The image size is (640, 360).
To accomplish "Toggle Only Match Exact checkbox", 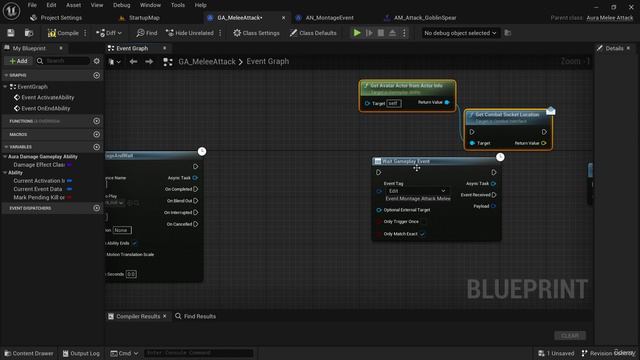I will (x=422, y=234).
